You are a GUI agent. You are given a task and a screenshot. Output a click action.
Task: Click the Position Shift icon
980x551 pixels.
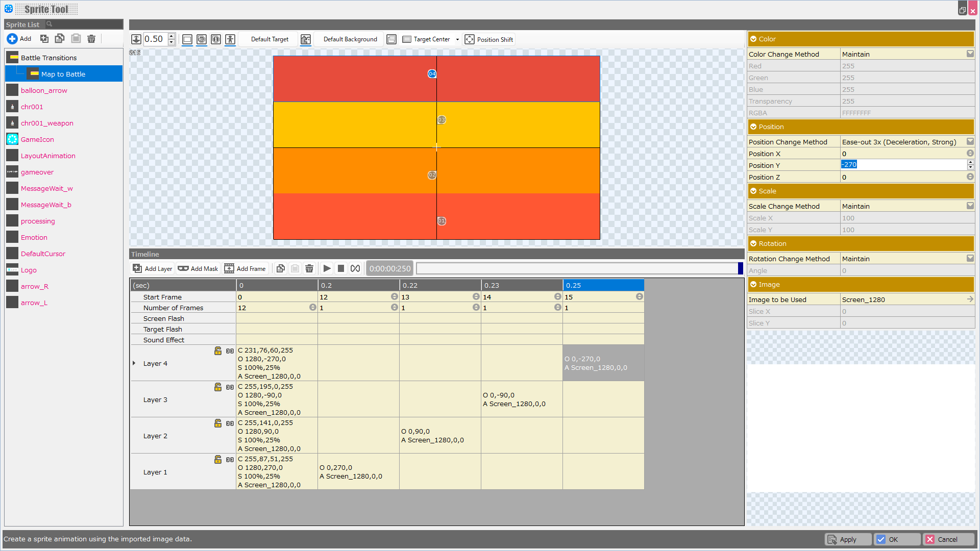coord(470,39)
